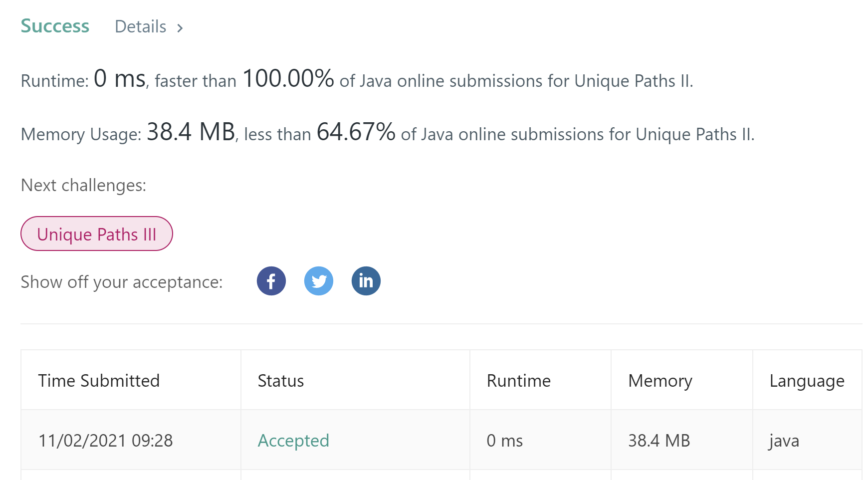Click the 0 ms runtime table cell
This screenshot has width=868, height=480.
click(x=505, y=441)
